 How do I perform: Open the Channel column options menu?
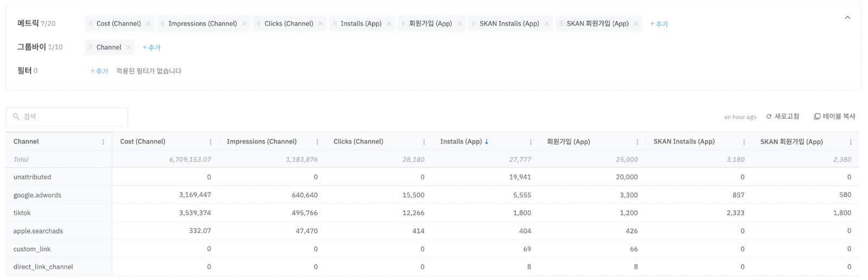[103, 142]
